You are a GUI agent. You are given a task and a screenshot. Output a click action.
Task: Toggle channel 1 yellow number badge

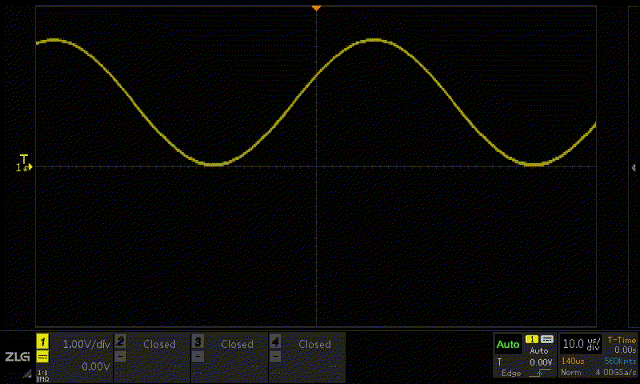(x=42, y=342)
